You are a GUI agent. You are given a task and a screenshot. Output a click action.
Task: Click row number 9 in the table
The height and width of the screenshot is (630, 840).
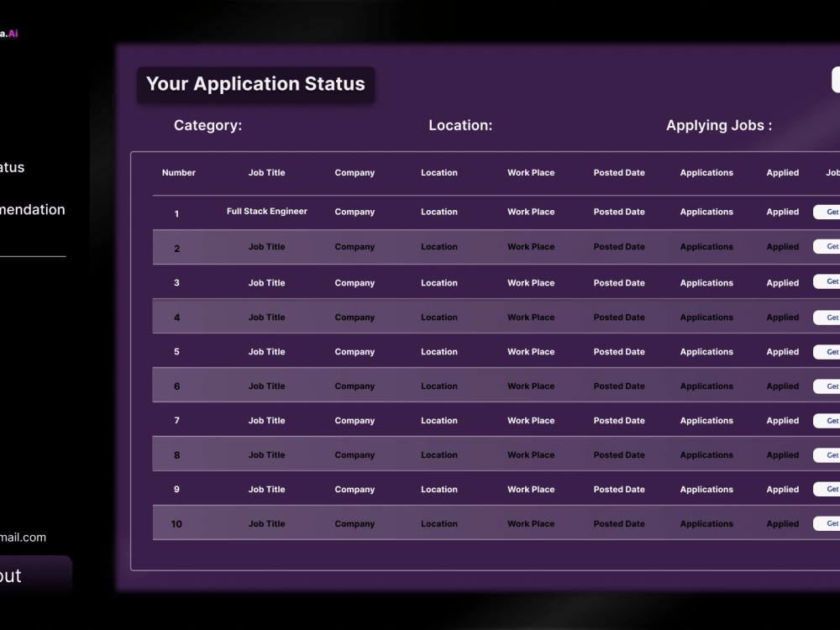[x=176, y=489]
